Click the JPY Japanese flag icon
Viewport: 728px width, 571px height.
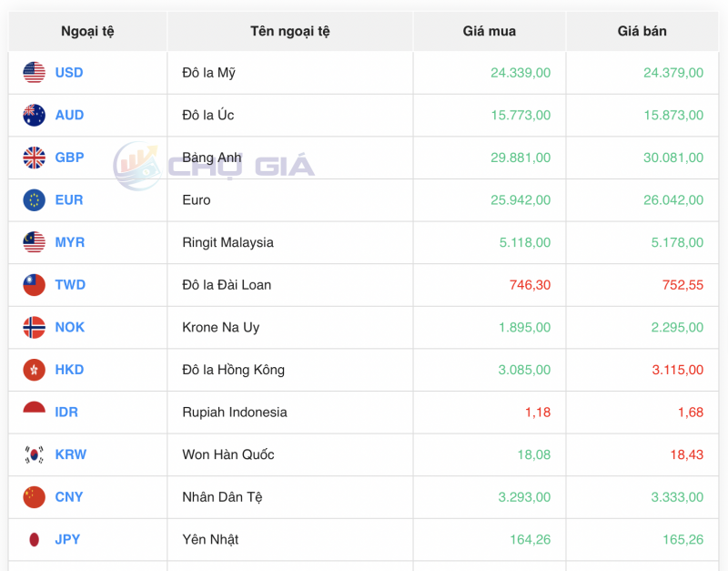coord(35,539)
